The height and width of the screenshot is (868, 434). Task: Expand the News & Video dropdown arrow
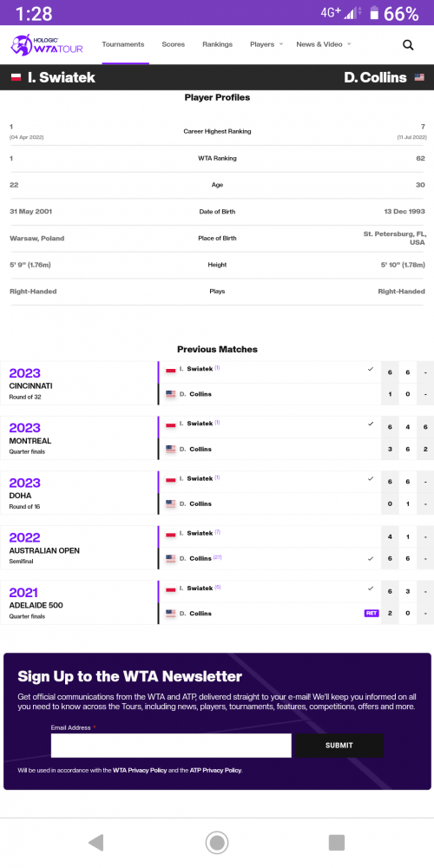pyautogui.click(x=349, y=44)
